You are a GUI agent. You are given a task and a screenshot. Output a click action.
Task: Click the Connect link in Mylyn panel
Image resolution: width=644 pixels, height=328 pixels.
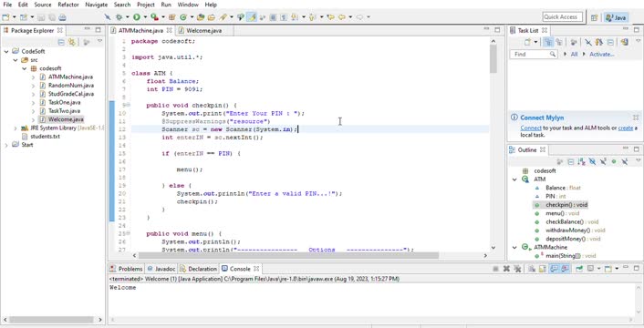(531, 128)
